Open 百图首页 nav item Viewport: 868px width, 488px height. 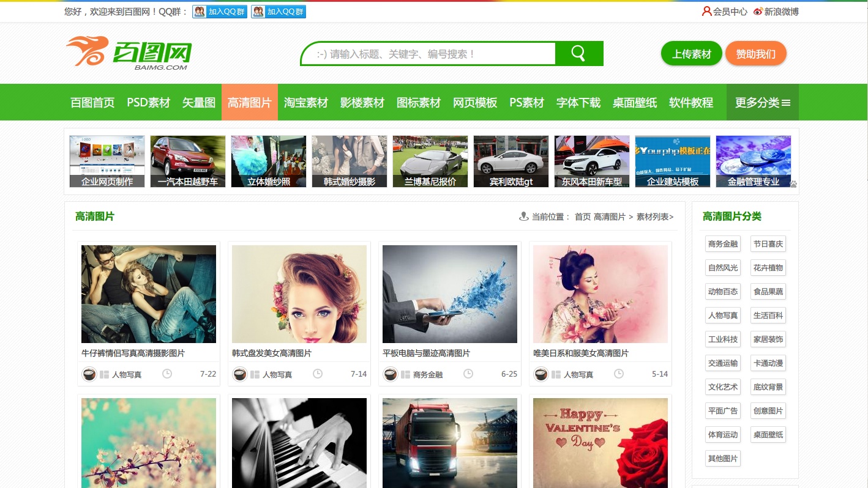[92, 102]
